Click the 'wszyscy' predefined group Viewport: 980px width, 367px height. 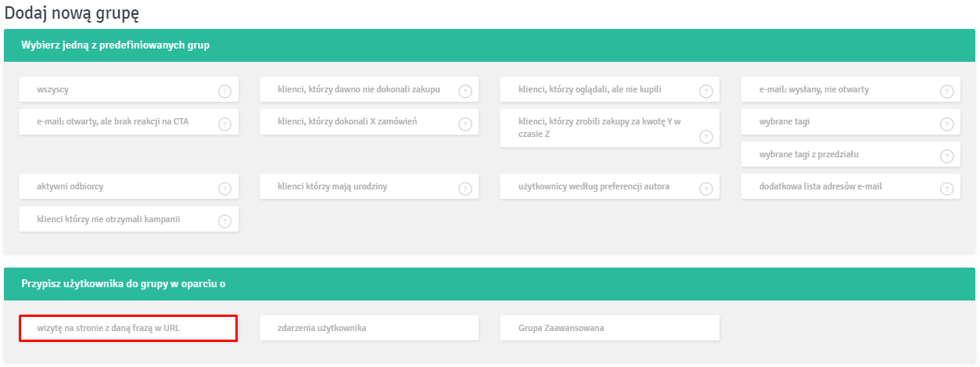click(x=129, y=89)
